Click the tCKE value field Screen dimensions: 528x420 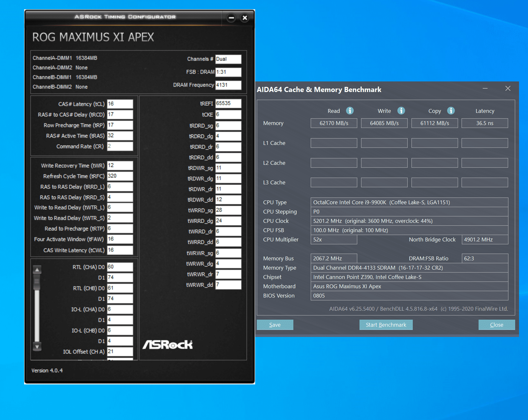pos(228,114)
